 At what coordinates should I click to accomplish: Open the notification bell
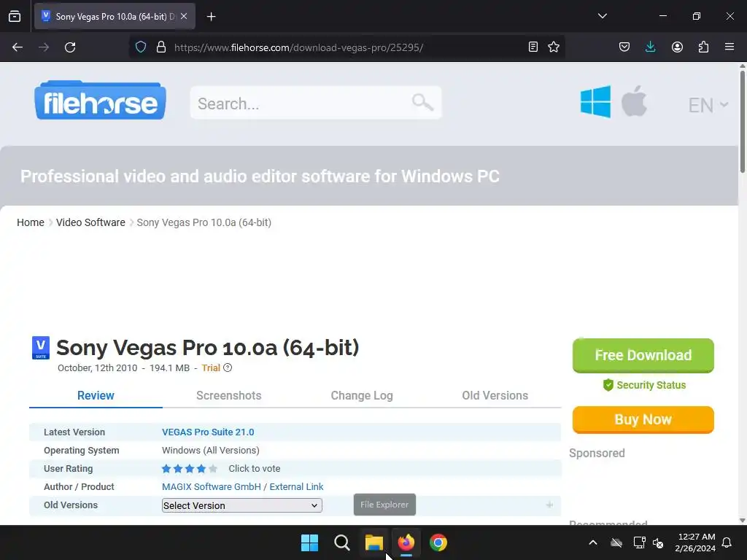pyautogui.click(x=727, y=542)
